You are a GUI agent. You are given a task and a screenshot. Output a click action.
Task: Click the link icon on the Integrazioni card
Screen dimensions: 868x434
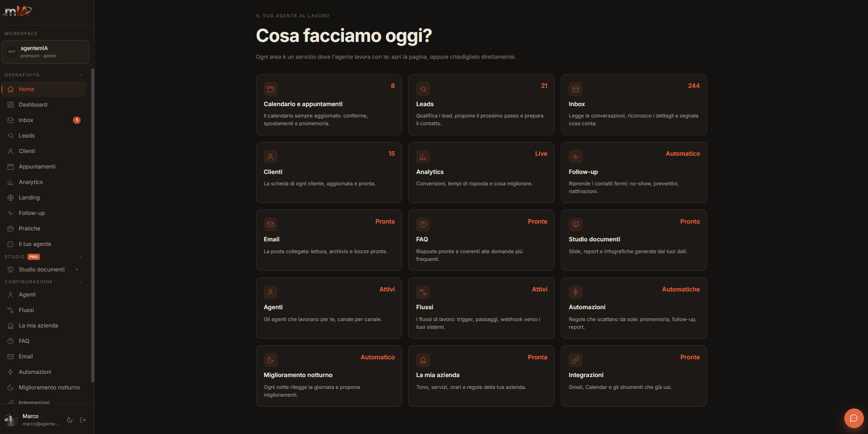[575, 360]
